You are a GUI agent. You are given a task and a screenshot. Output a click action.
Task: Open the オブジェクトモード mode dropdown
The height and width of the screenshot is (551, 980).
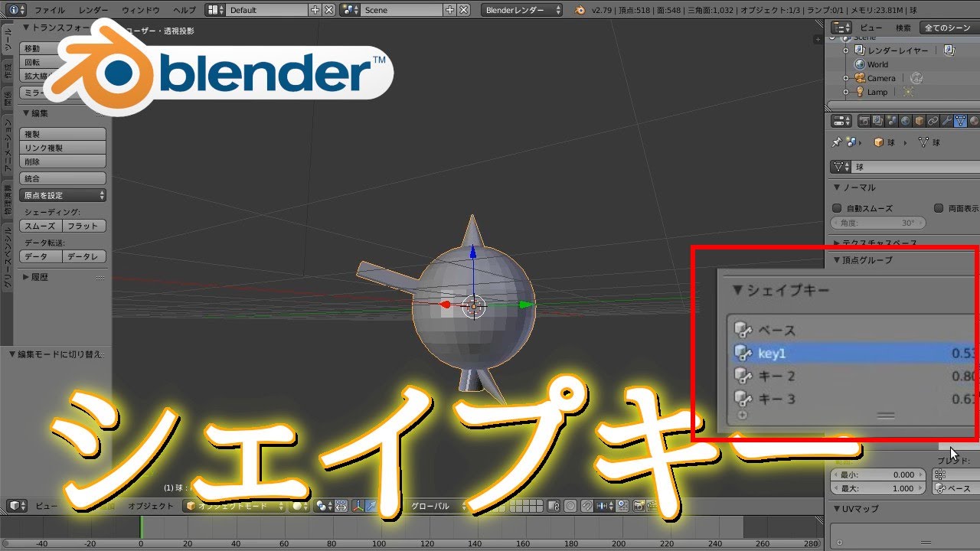point(234,506)
